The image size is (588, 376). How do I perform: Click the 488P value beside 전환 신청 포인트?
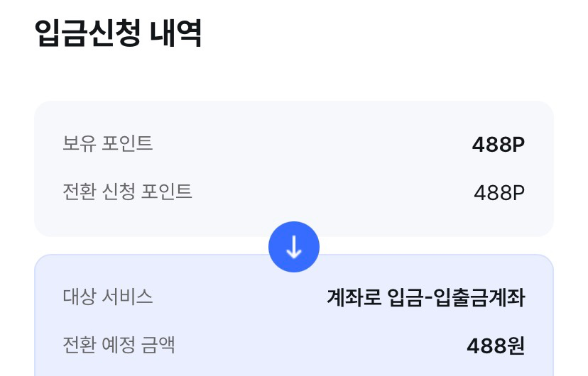click(499, 193)
